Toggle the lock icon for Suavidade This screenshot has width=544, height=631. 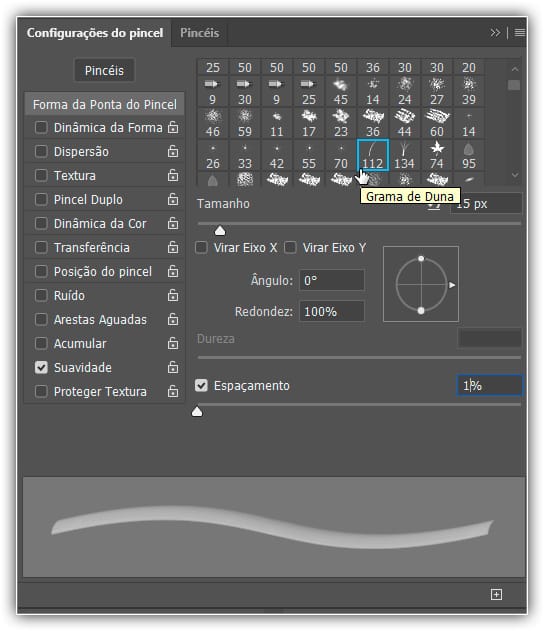pyautogui.click(x=173, y=367)
